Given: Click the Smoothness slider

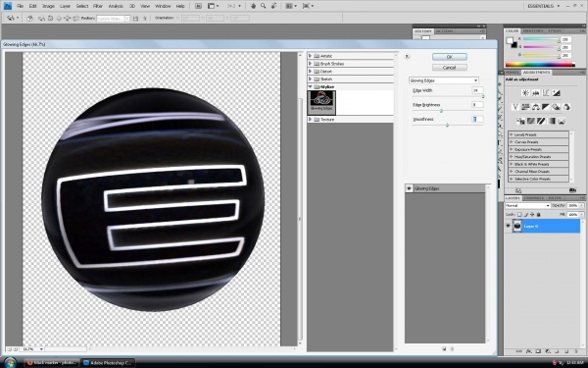Looking at the screenshot, I should (448, 125).
